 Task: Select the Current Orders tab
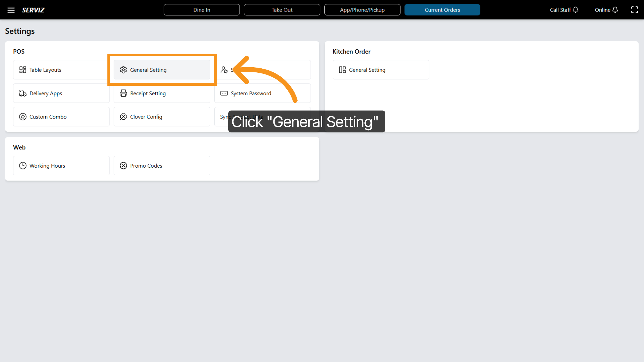442,10
